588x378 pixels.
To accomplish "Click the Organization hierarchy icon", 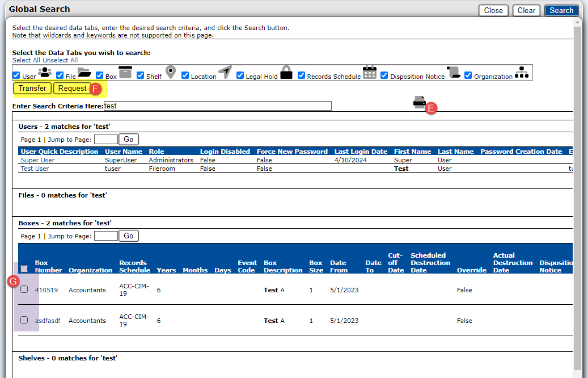I will point(522,73).
